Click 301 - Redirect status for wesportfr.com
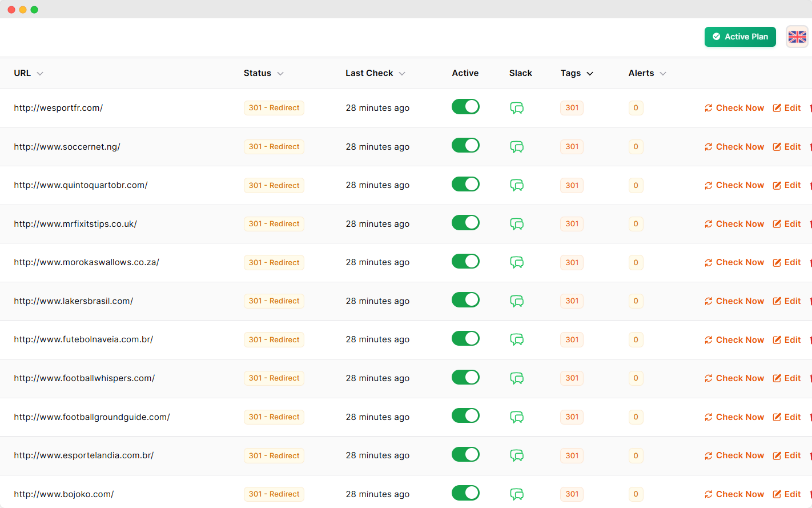Viewport: 812px width, 508px height. [274, 108]
